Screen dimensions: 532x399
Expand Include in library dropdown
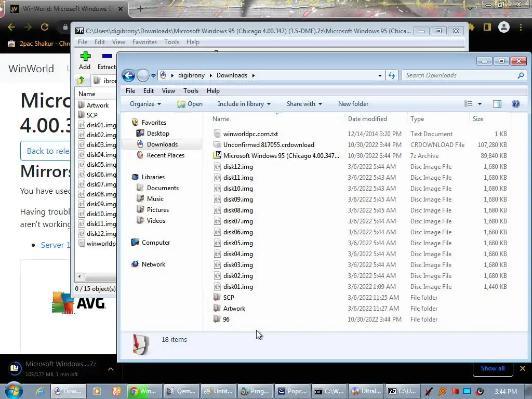pyautogui.click(x=244, y=104)
